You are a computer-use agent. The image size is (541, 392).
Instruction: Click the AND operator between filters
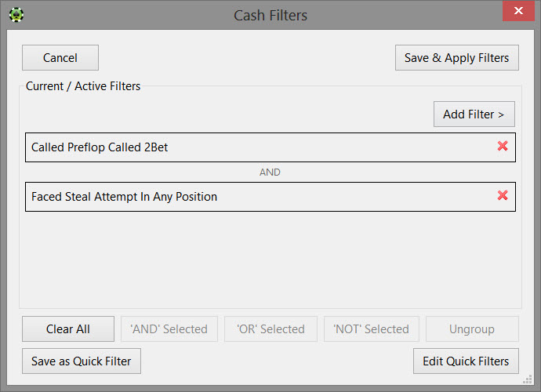(x=270, y=172)
